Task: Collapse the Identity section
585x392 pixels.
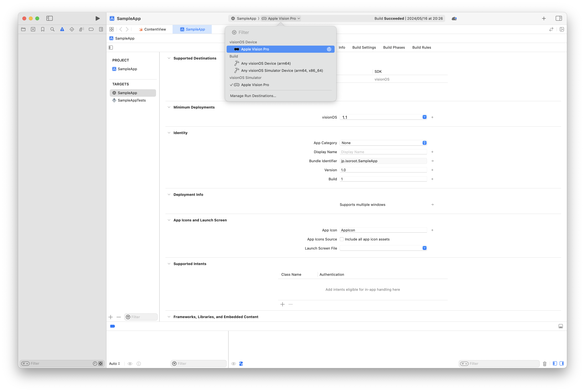Action: coord(169,133)
